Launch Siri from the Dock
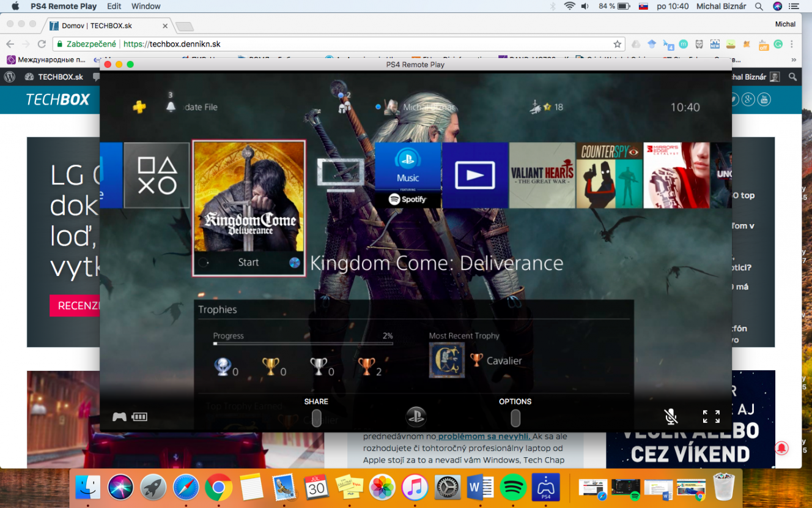Viewport: 812px width, 508px height. (x=120, y=488)
